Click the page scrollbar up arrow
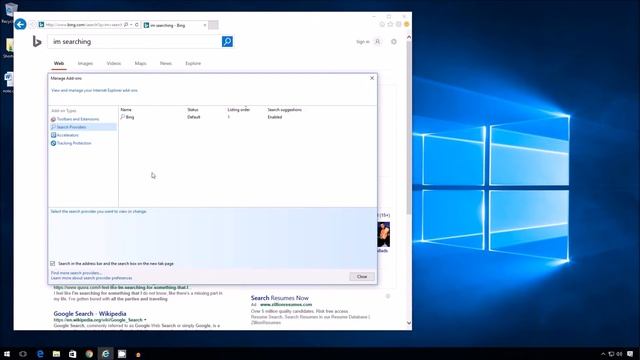The width and height of the screenshot is (640, 360). [x=409, y=37]
